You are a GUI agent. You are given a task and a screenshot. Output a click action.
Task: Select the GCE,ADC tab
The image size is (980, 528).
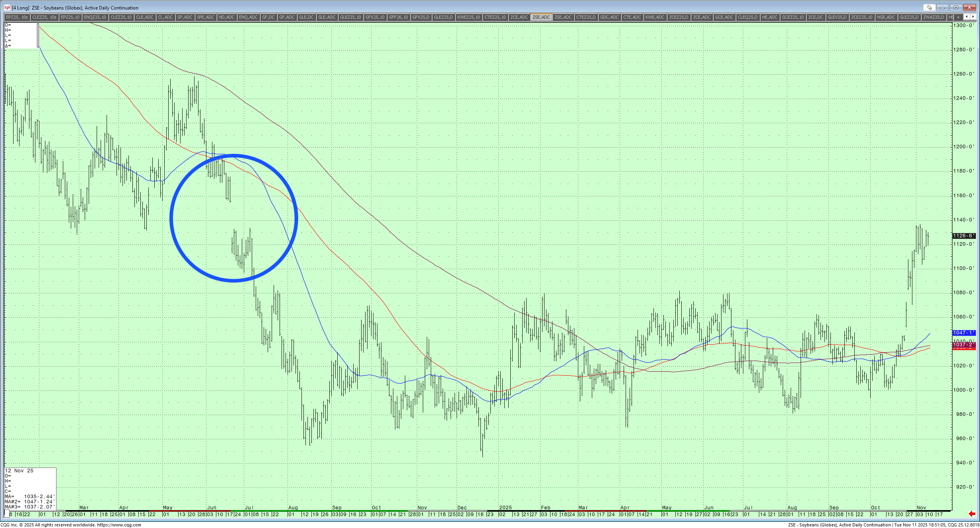(x=724, y=17)
